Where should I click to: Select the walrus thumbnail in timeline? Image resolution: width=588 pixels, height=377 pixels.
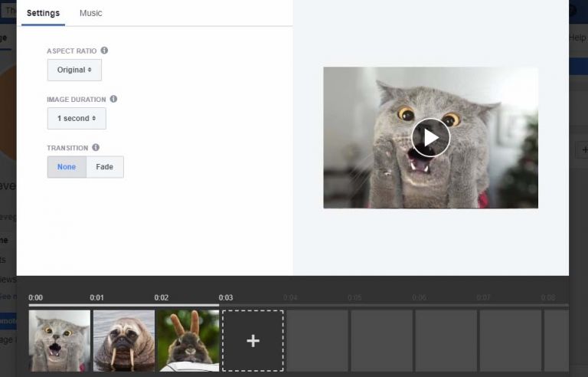point(124,341)
